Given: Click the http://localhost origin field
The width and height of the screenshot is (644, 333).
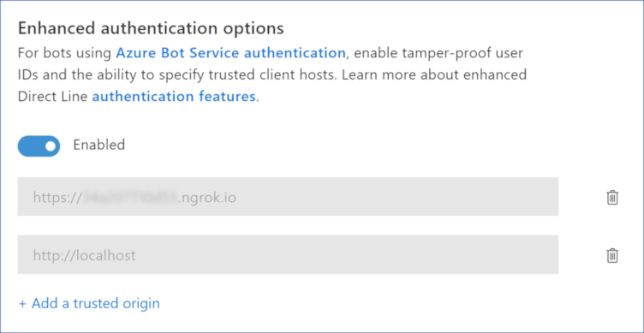Looking at the screenshot, I should pos(288,254).
